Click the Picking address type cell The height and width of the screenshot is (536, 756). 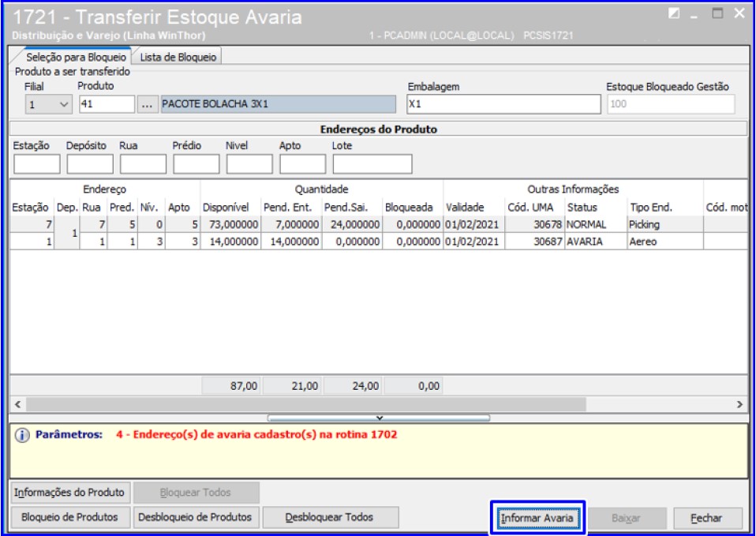tap(665, 225)
